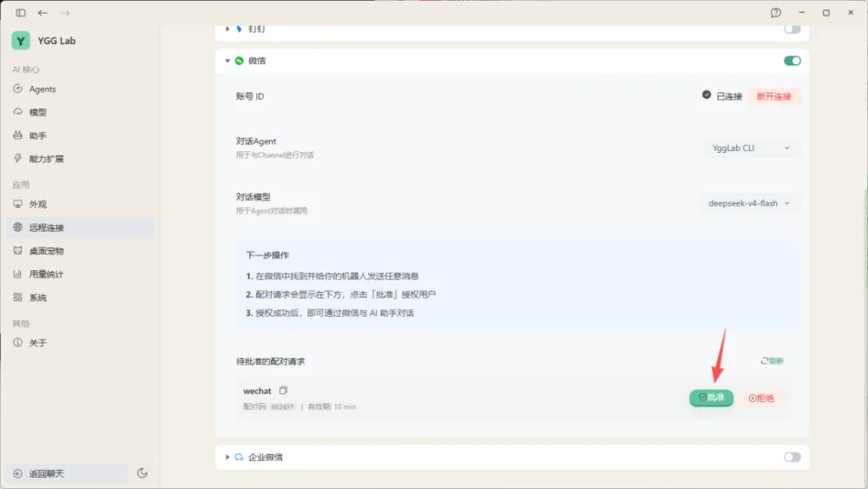
Task: Click the 桌面宠物 sidebar icon
Action: pyautogui.click(x=17, y=250)
